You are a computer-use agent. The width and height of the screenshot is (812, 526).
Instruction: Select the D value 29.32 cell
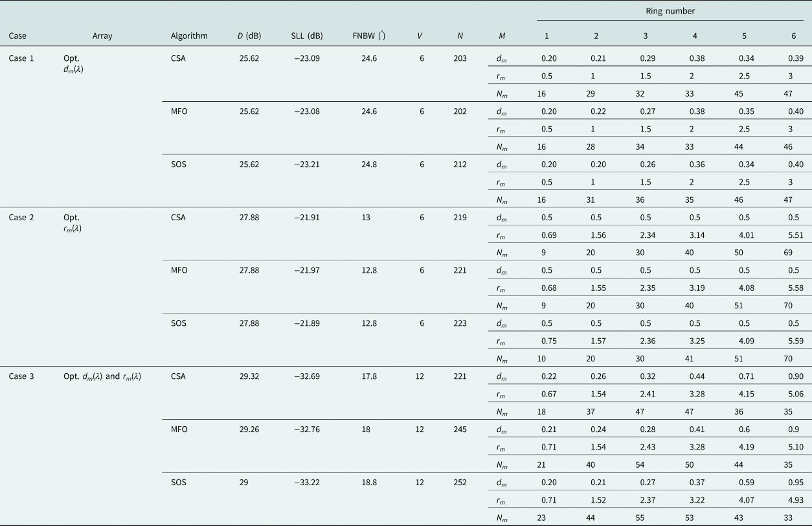pos(249,376)
